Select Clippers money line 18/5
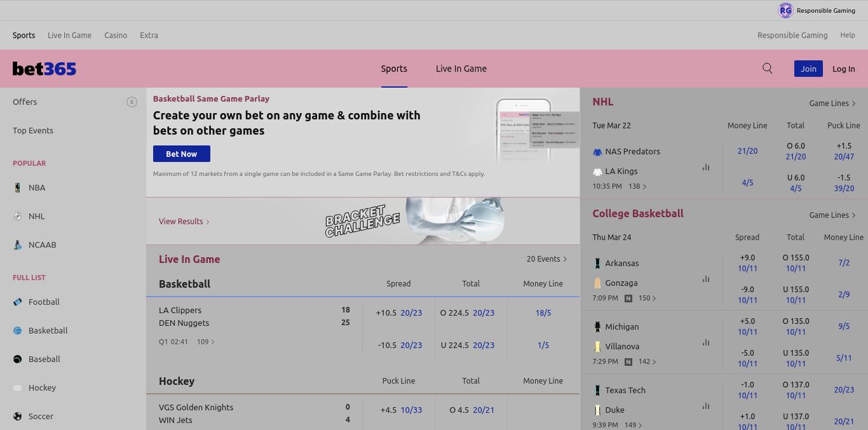Screen dimensions: 868x430 click(543, 312)
